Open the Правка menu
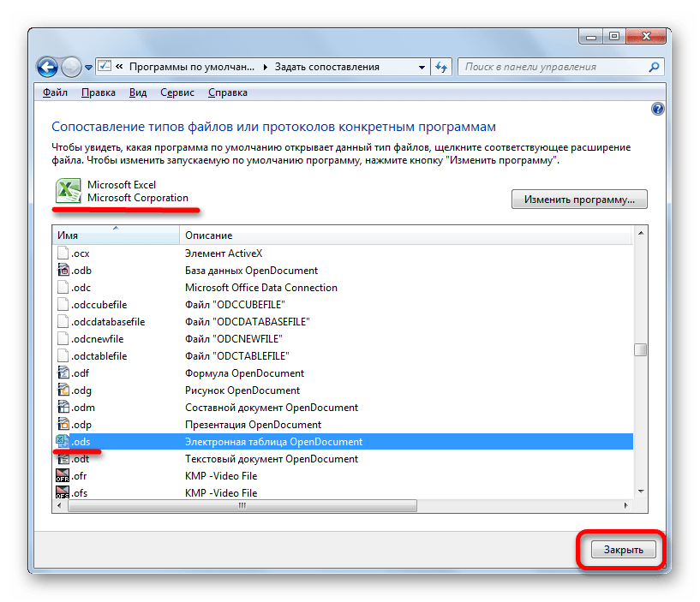The image size is (700, 602). pos(99,92)
